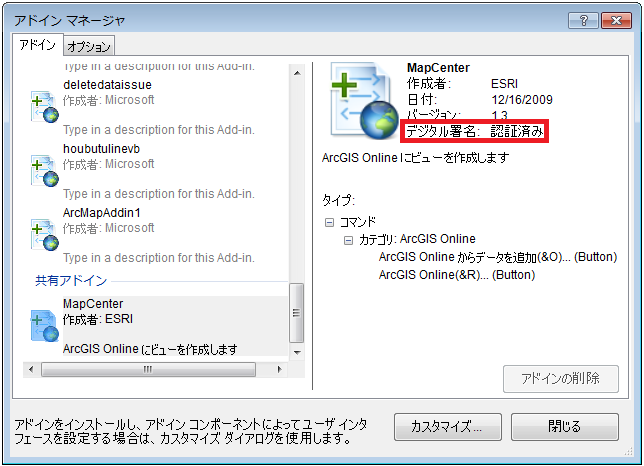Click 作成者: ESRI in the add-in list
The image size is (644, 466).
tap(98, 319)
